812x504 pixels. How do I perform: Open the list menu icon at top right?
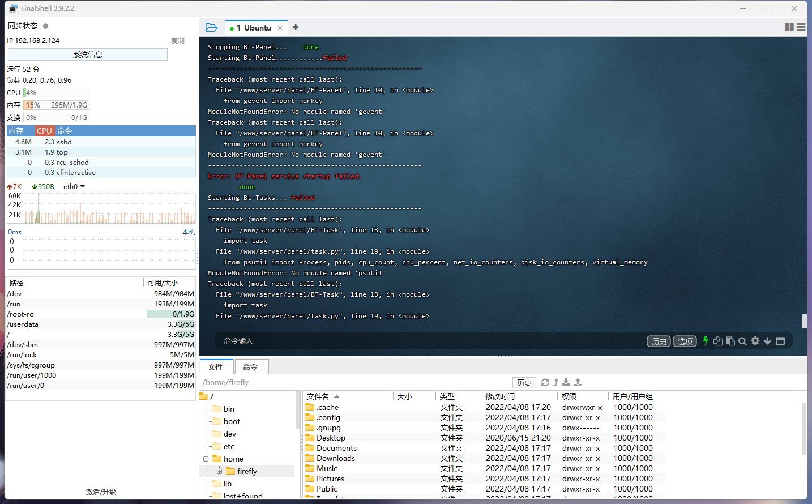pos(801,27)
